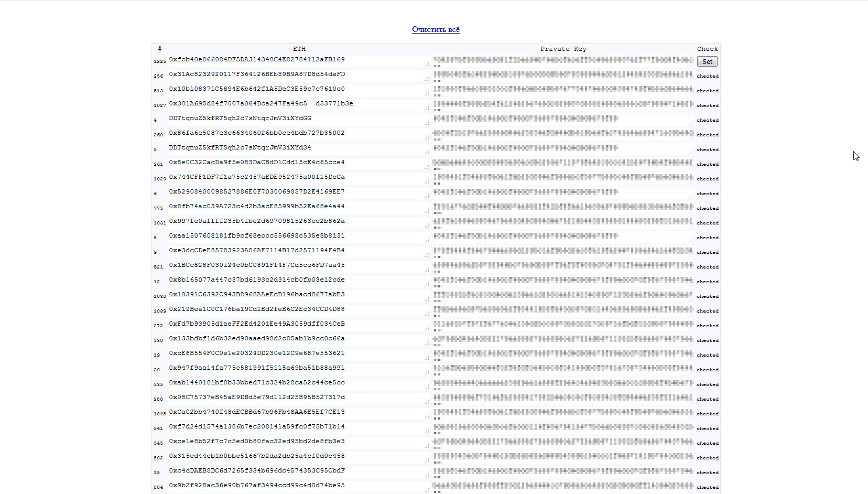Focus the address field ending iXYd34
868x494 pixels.
click(x=299, y=149)
